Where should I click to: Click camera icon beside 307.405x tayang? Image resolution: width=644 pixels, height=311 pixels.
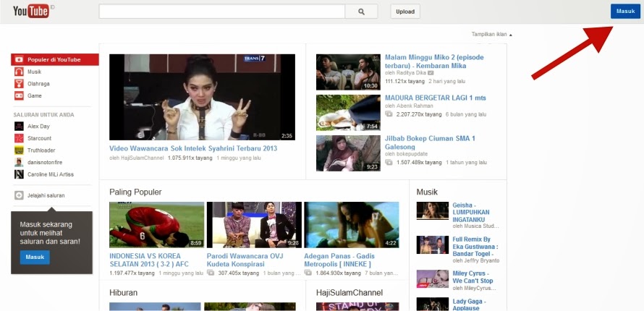click(x=211, y=273)
